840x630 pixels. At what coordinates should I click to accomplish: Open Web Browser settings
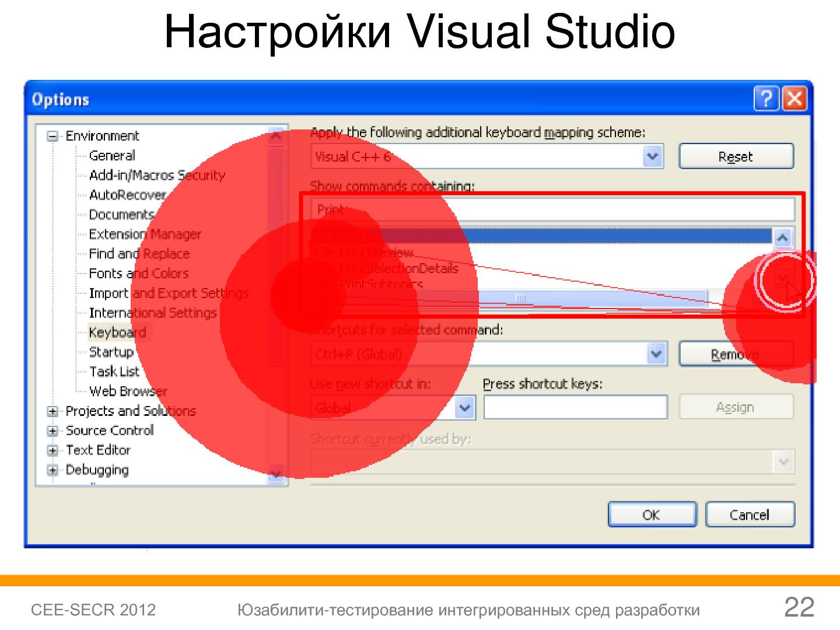click(128, 391)
